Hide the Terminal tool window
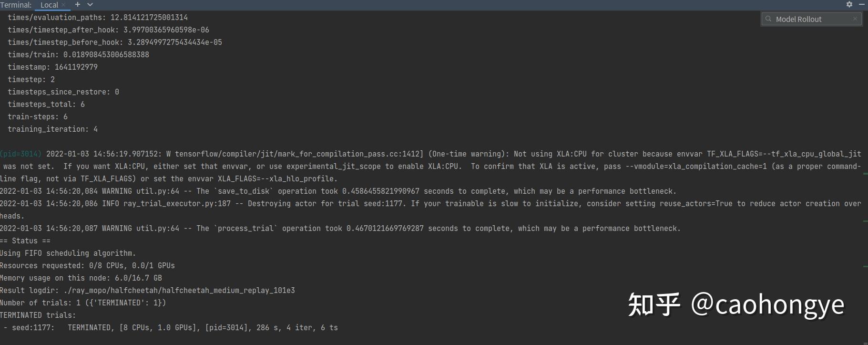 (862, 4)
